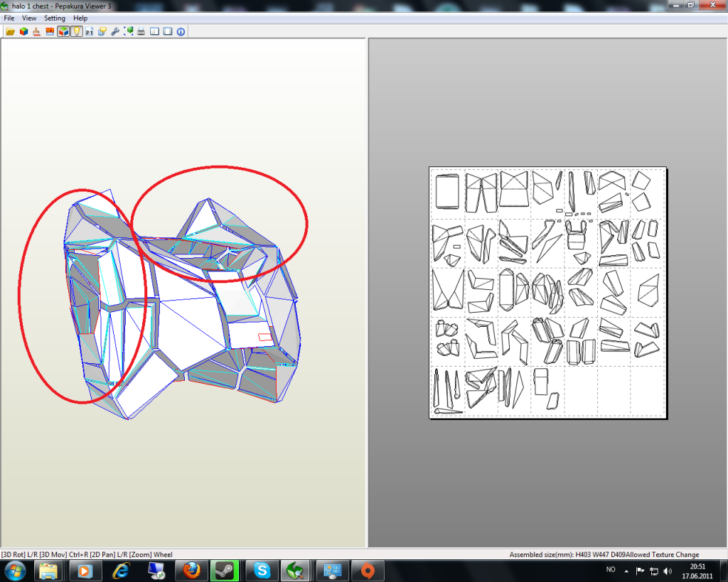This screenshot has width=728, height=582.
Task: Click the printer icon
Action: coord(141,31)
